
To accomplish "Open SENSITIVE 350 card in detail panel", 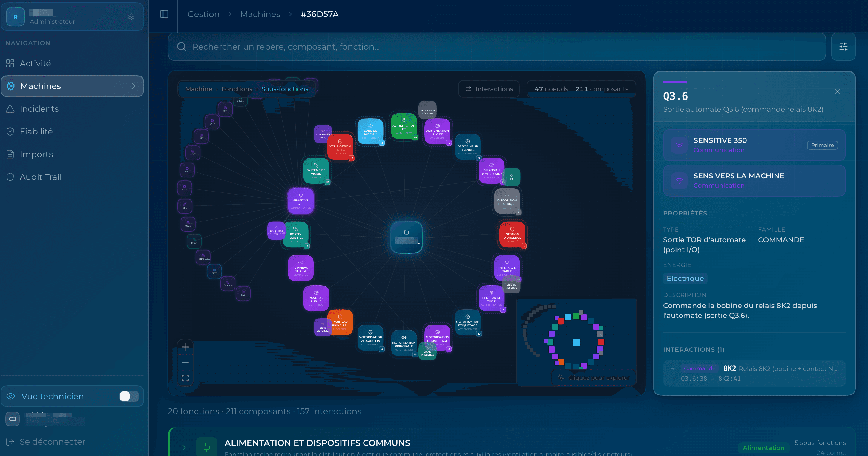I will pyautogui.click(x=754, y=145).
